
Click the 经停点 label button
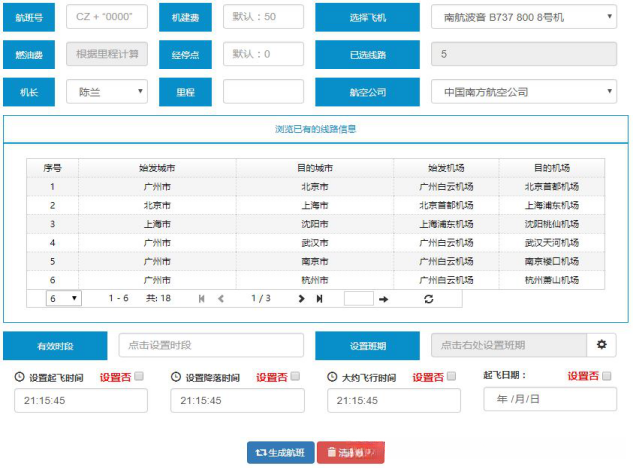pyautogui.click(x=185, y=55)
